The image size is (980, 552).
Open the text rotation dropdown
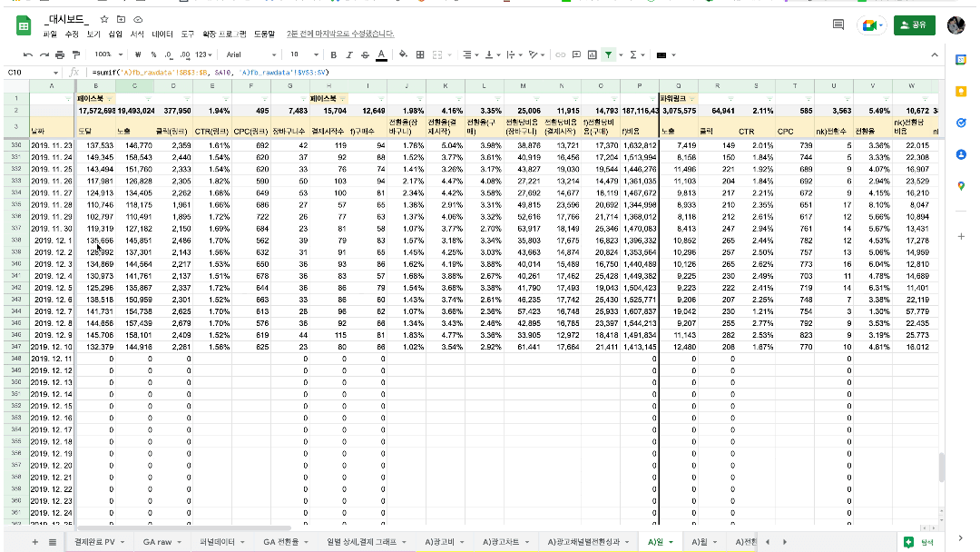pyautogui.click(x=537, y=55)
